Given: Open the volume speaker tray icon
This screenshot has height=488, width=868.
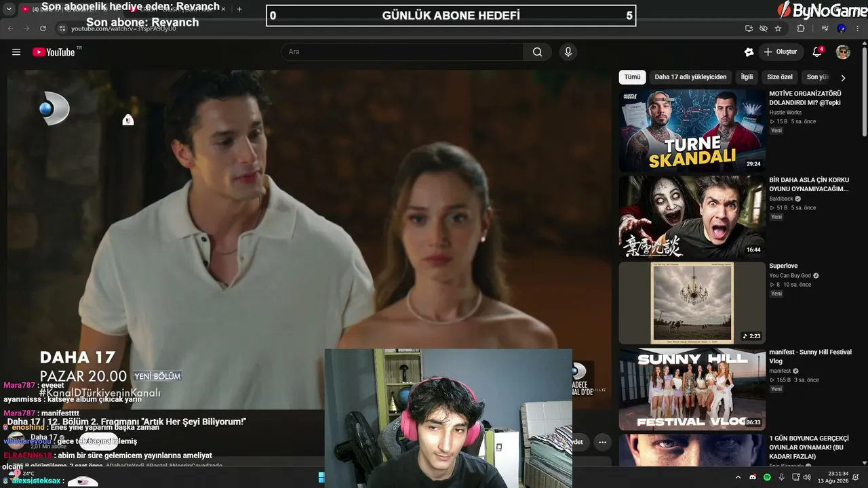Looking at the screenshot, I should pyautogui.click(x=807, y=477).
